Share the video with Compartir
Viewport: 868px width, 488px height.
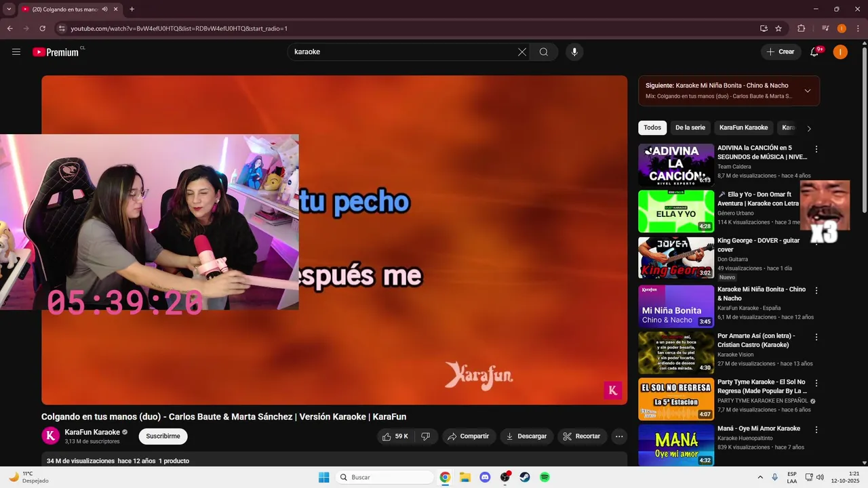coord(469,436)
